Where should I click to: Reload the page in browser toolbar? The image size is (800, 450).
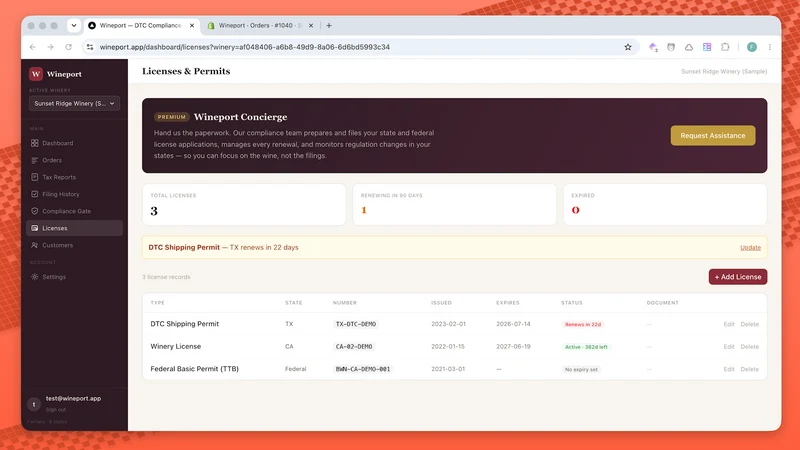point(68,47)
